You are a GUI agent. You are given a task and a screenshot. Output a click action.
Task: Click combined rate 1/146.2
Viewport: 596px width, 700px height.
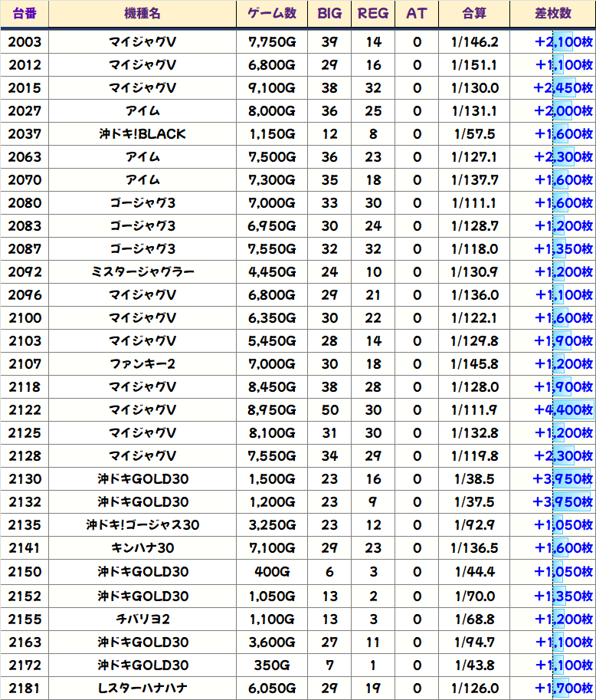474,42
